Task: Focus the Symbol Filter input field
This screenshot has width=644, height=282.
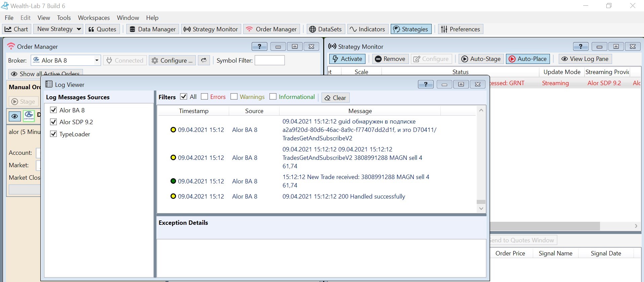Action: [269, 60]
